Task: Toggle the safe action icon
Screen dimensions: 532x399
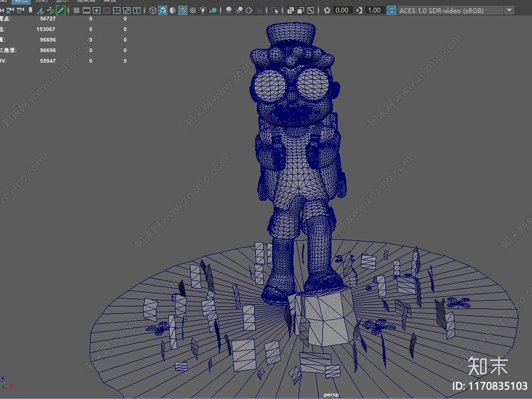Action: (127, 10)
